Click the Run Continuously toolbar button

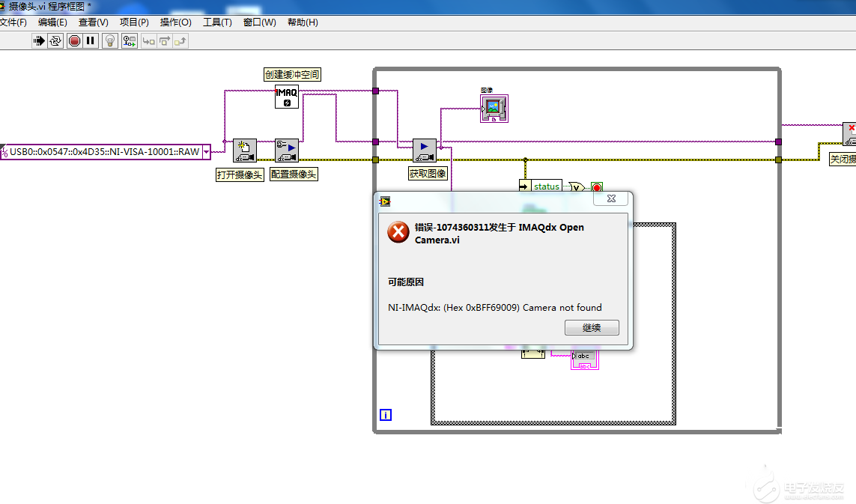[55, 40]
